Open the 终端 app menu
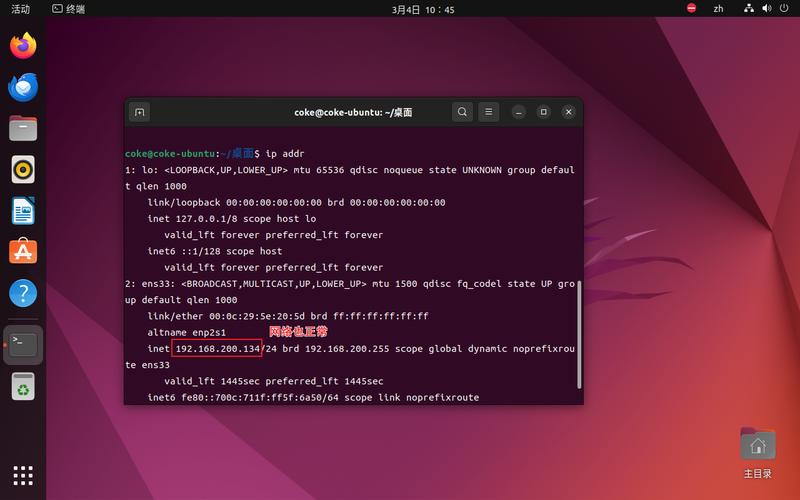The height and width of the screenshot is (500, 800). point(69,9)
